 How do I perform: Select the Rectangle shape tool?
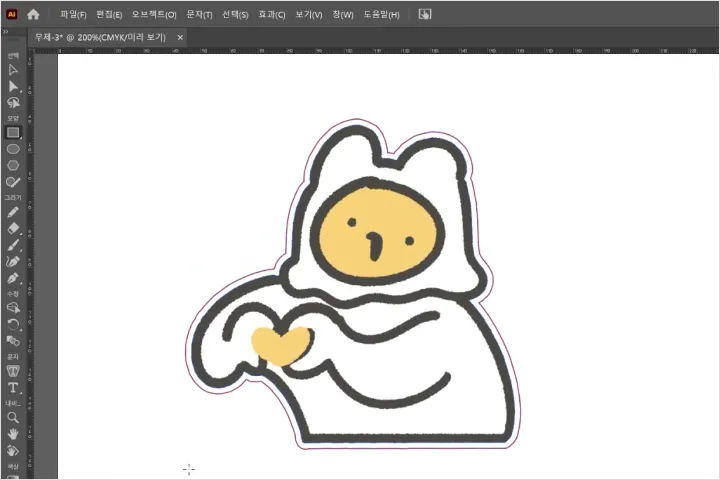[x=13, y=132]
